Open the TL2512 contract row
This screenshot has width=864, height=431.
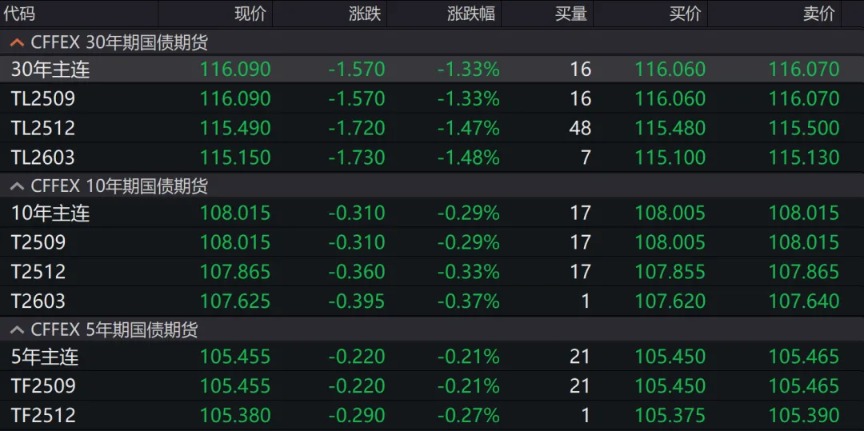43,128
